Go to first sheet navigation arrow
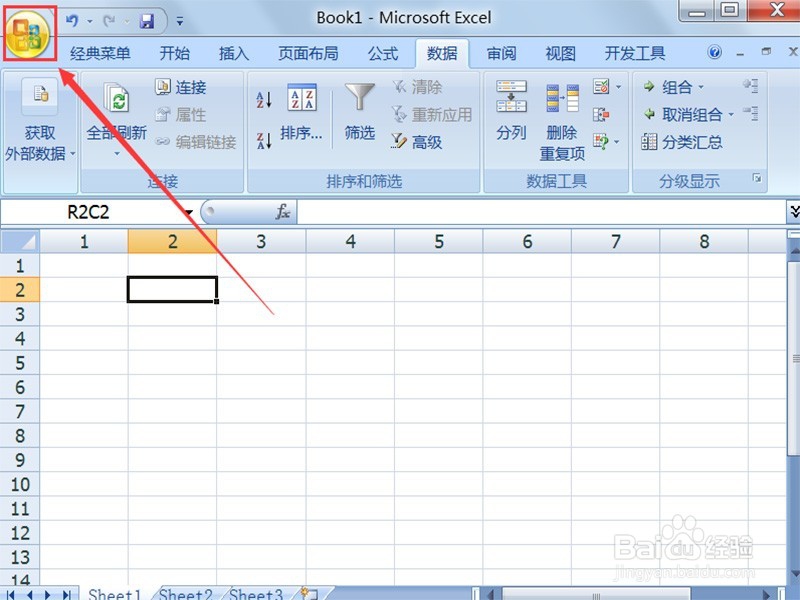Viewport: 800px width, 600px height. click(x=10, y=594)
